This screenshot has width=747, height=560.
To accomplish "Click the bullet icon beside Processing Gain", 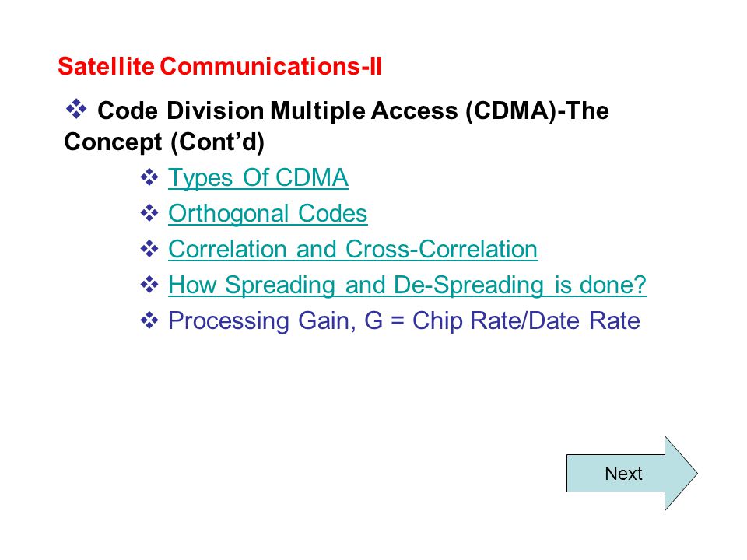I will (149, 320).
